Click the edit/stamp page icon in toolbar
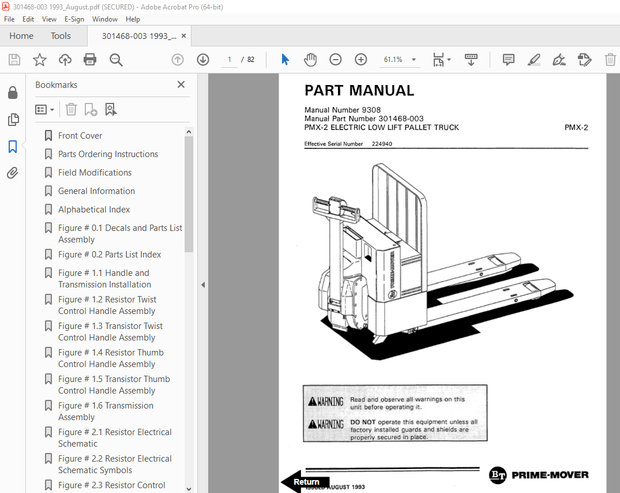The image size is (620, 493). (x=584, y=60)
